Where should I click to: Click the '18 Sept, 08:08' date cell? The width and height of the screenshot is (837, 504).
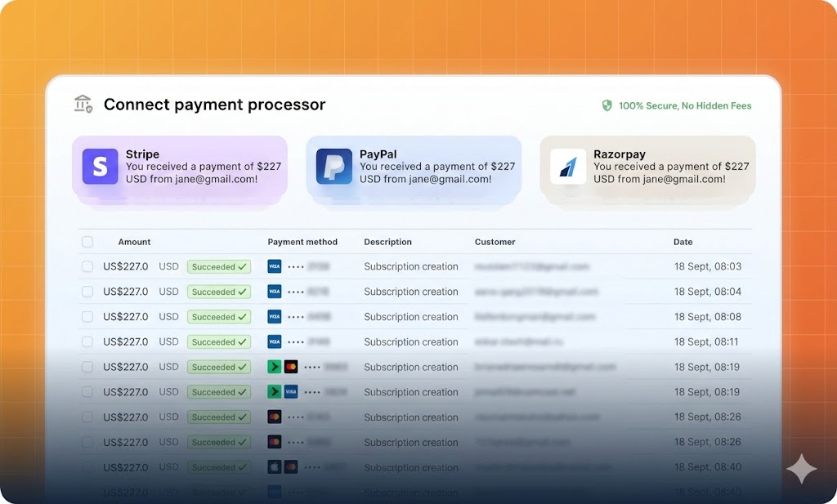click(x=708, y=316)
